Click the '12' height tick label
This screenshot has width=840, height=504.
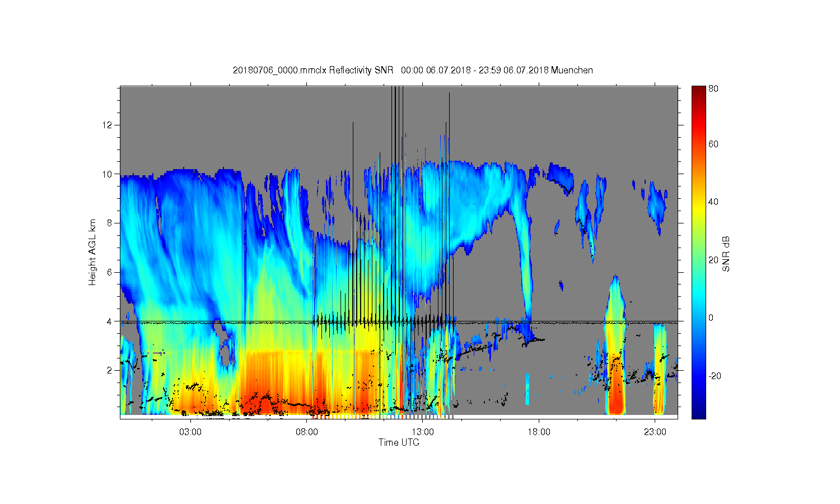108,124
